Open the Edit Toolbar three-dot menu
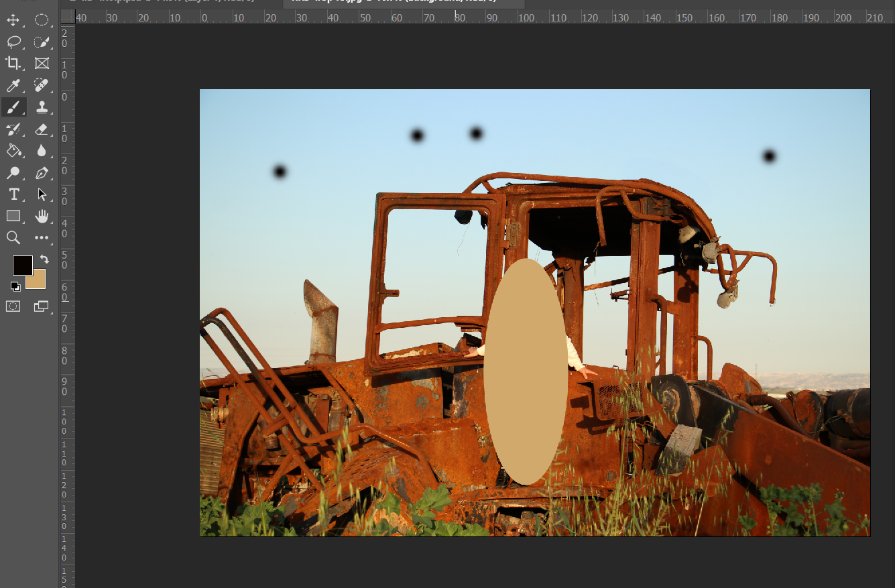The height and width of the screenshot is (588, 895). (x=42, y=237)
